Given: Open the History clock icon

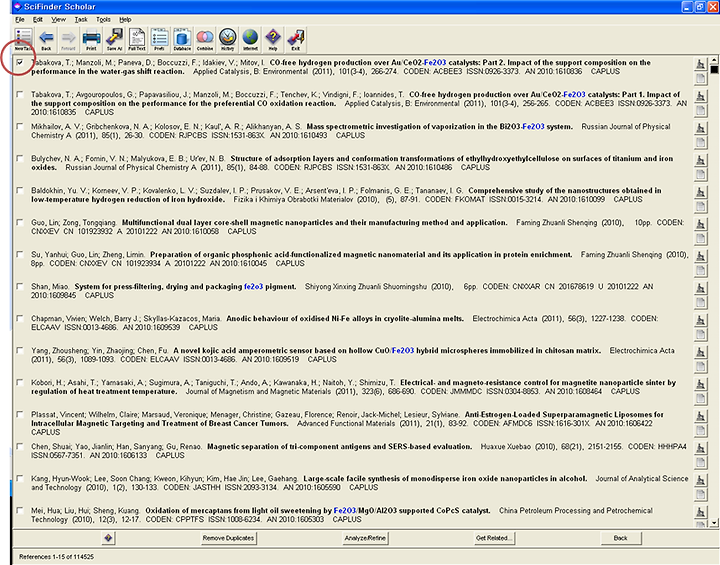Looking at the screenshot, I should pyautogui.click(x=227, y=40).
